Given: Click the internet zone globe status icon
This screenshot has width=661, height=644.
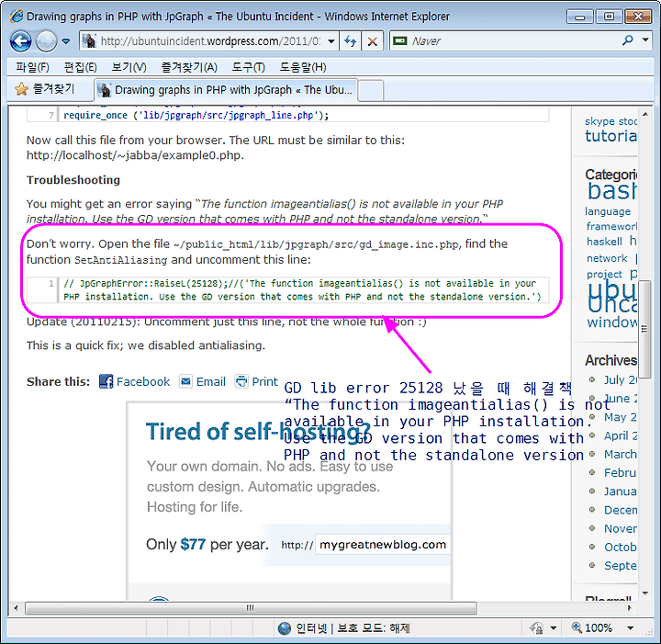Looking at the screenshot, I should tap(285, 628).
